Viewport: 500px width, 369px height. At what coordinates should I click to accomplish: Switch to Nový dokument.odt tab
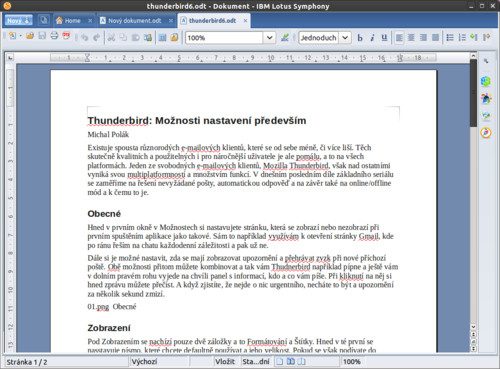tap(135, 21)
